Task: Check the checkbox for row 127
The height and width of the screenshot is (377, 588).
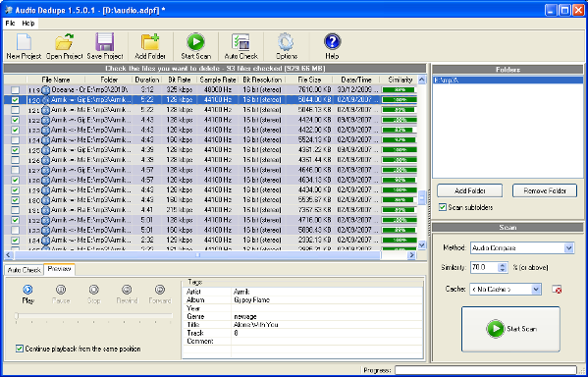Action: [15, 170]
